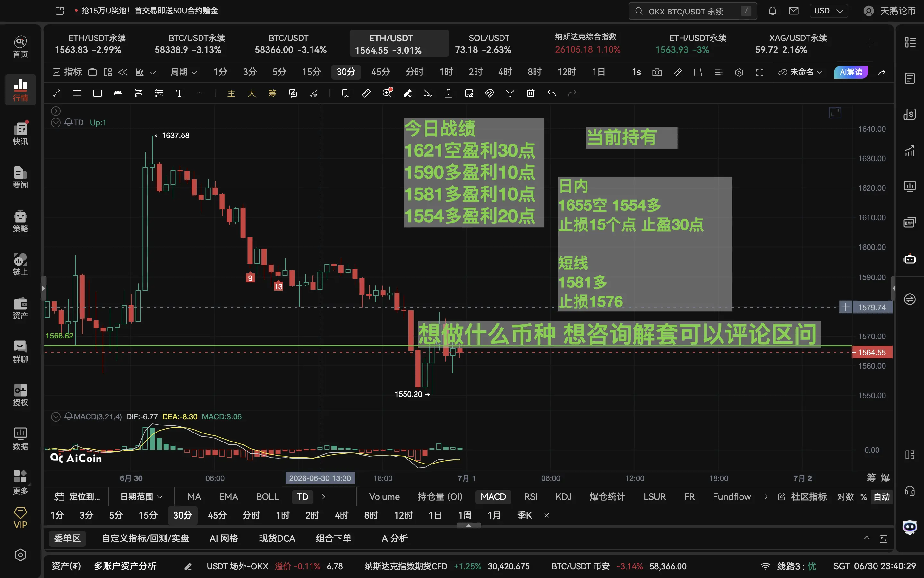Enter fullscreen chart mode
Image resolution: width=924 pixels, height=578 pixels.
click(x=760, y=72)
